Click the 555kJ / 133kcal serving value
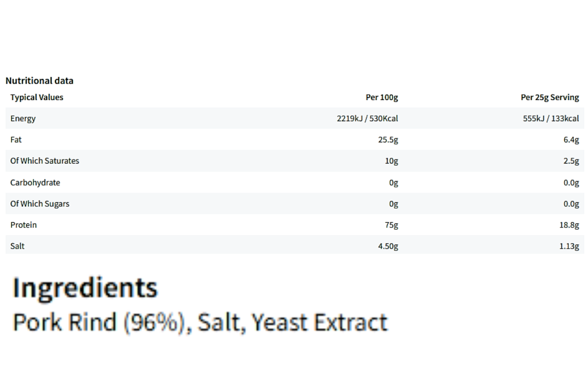 point(551,119)
